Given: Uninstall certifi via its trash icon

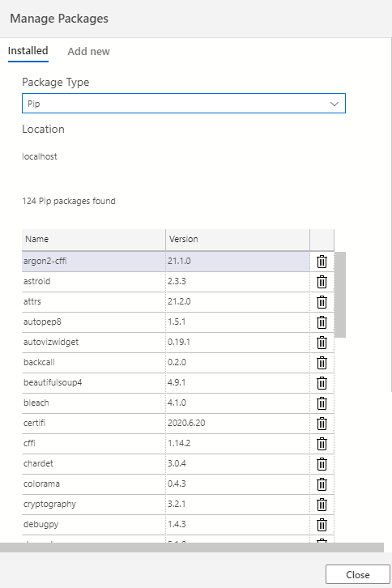Looking at the screenshot, I should (x=322, y=424).
